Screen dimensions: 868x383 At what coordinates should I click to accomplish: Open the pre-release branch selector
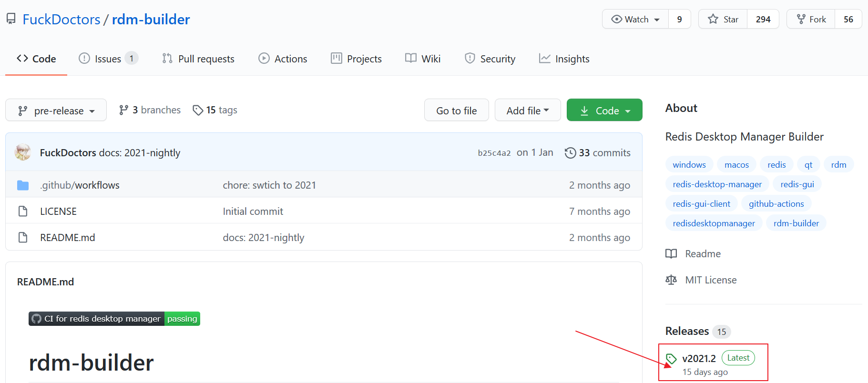56,111
